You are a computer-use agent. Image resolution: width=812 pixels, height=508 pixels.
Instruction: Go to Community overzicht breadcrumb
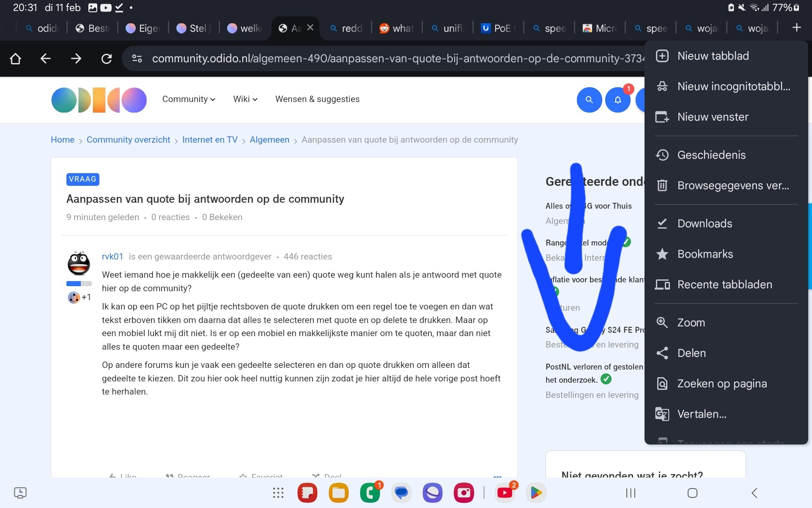click(x=129, y=140)
